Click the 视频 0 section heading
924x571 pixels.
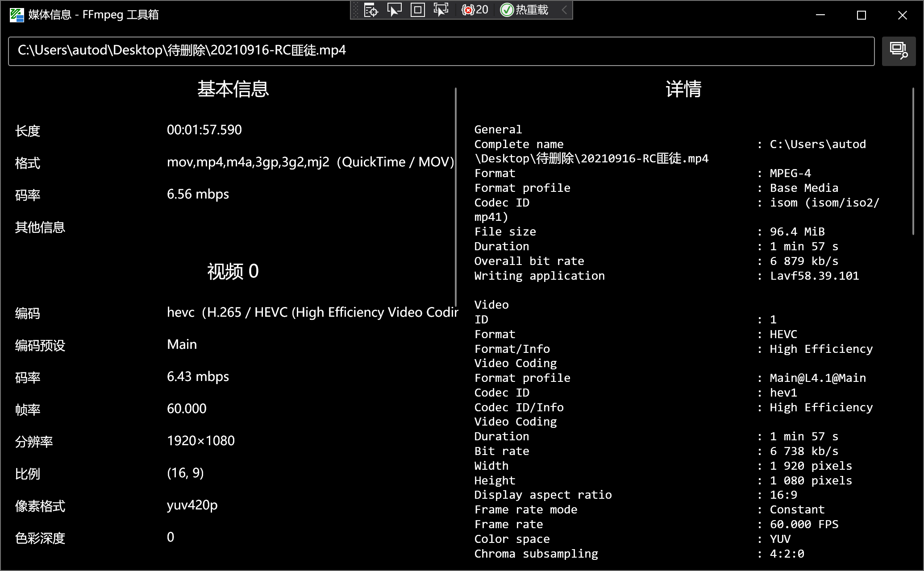tap(233, 271)
